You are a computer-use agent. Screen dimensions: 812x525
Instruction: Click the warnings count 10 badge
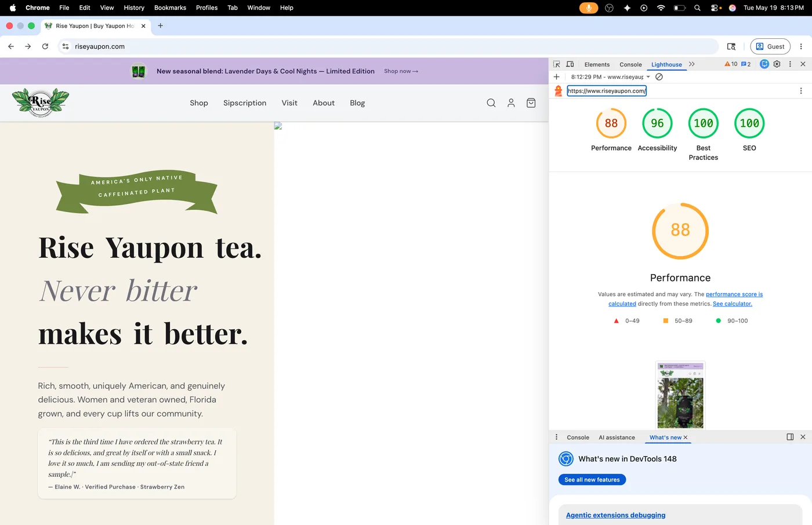pyautogui.click(x=731, y=64)
